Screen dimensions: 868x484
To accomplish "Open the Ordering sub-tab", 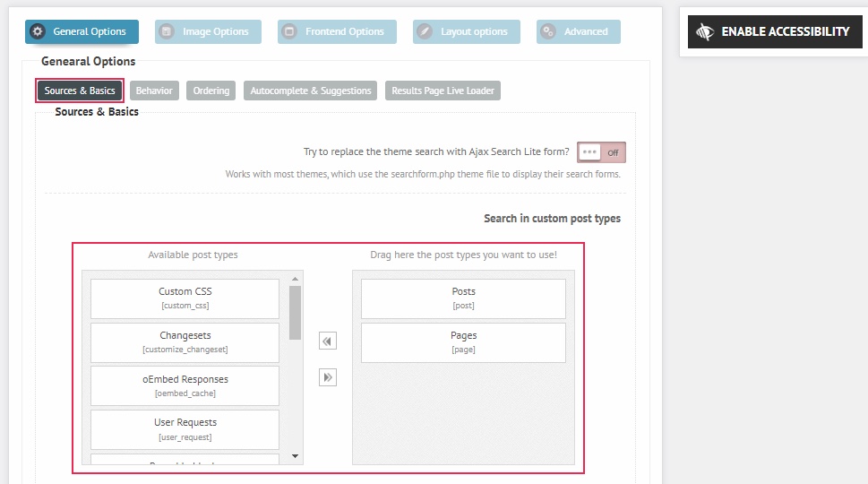I will tap(211, 91).
